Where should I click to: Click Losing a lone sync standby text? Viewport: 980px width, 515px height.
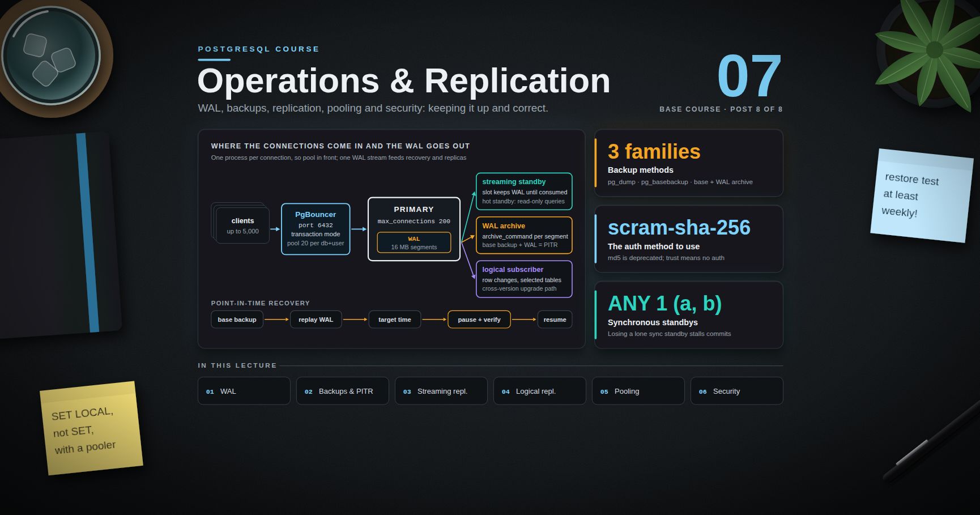click(x=670, y=334)
